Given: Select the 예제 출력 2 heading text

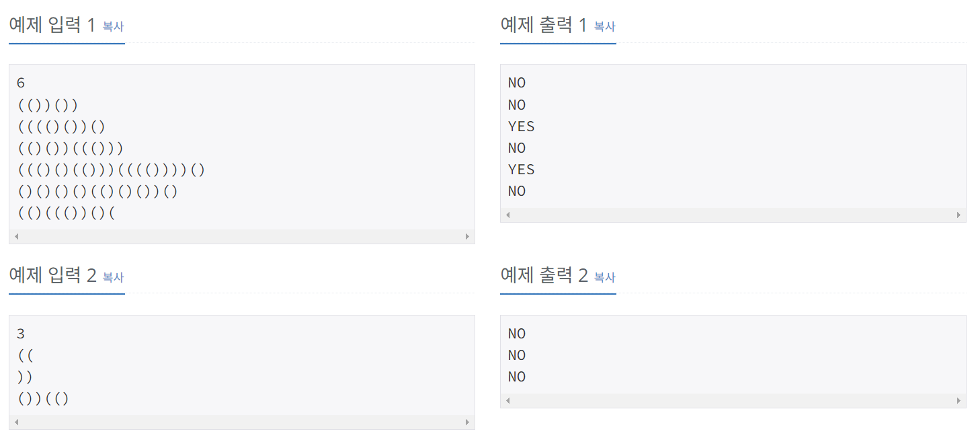Looking at the screenshot, I should [x=541, y=276].
